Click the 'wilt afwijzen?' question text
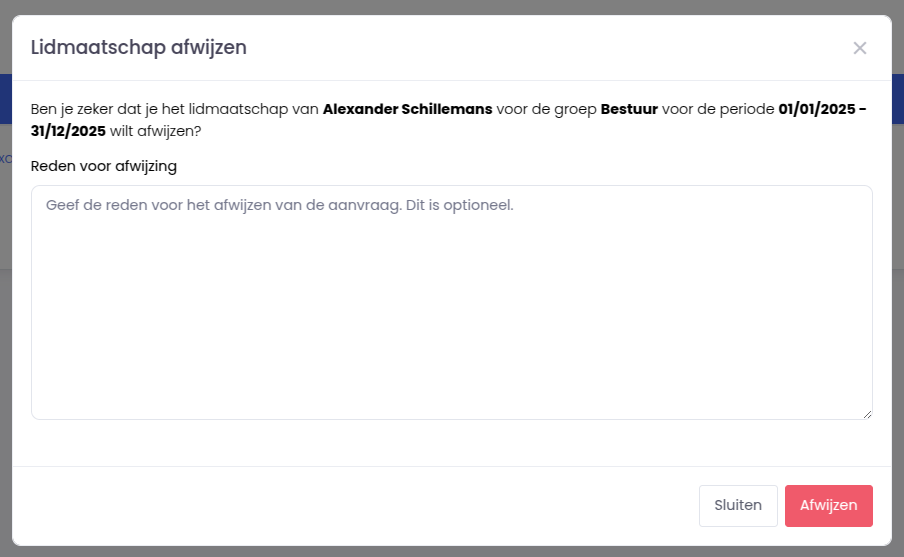 (x=155, y=131)
